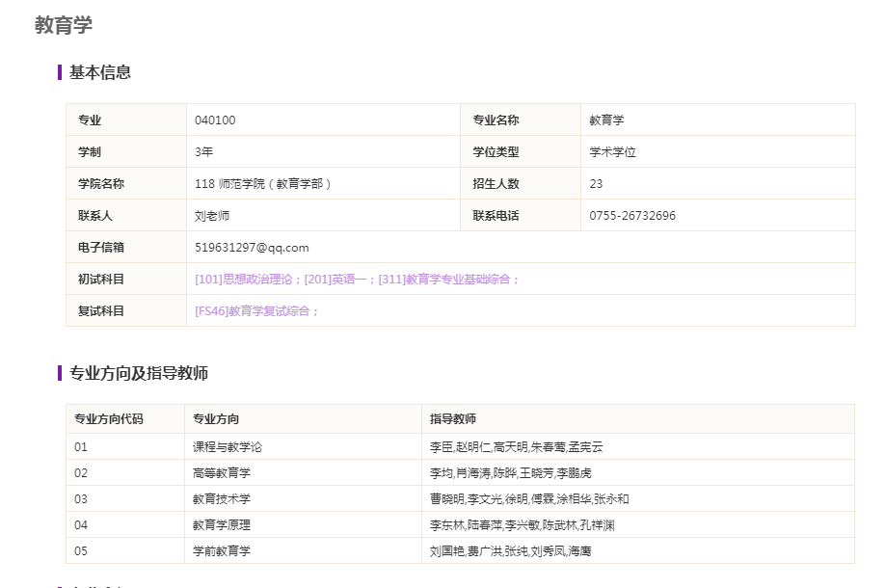Click the 招生人数 label cell
The height and width of the screenshot is (588, 885).
pos(521,183)
